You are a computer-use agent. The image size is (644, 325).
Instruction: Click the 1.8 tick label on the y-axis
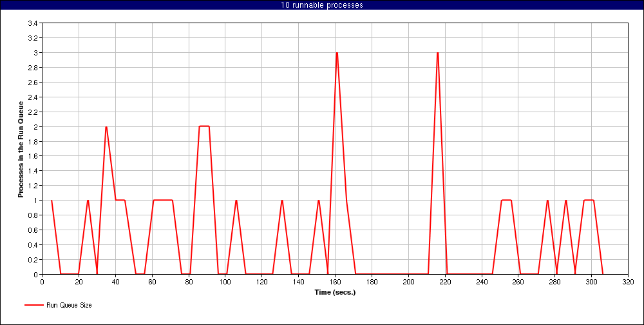click(33, 141)
